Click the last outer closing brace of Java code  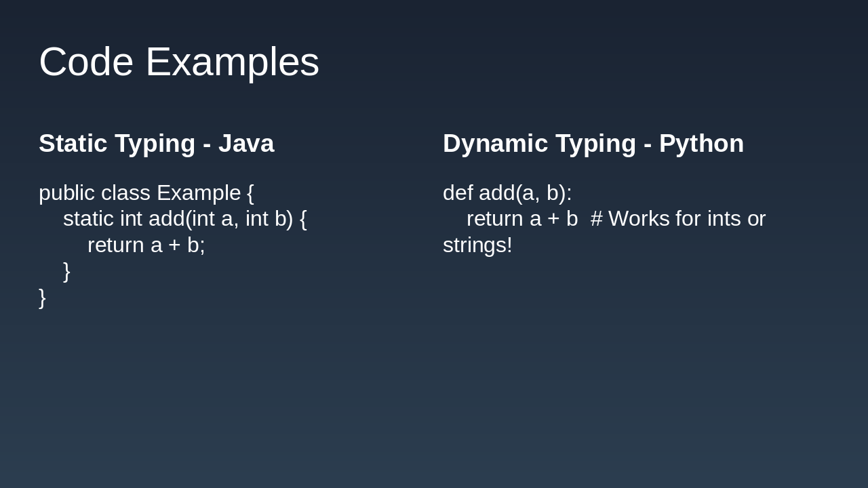[x=42, y=298]
